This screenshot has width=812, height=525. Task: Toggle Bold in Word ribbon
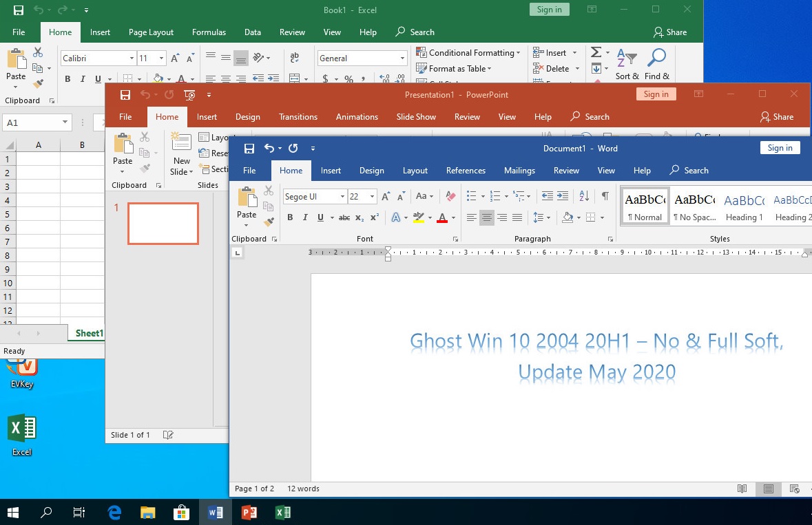click(290, 217)
